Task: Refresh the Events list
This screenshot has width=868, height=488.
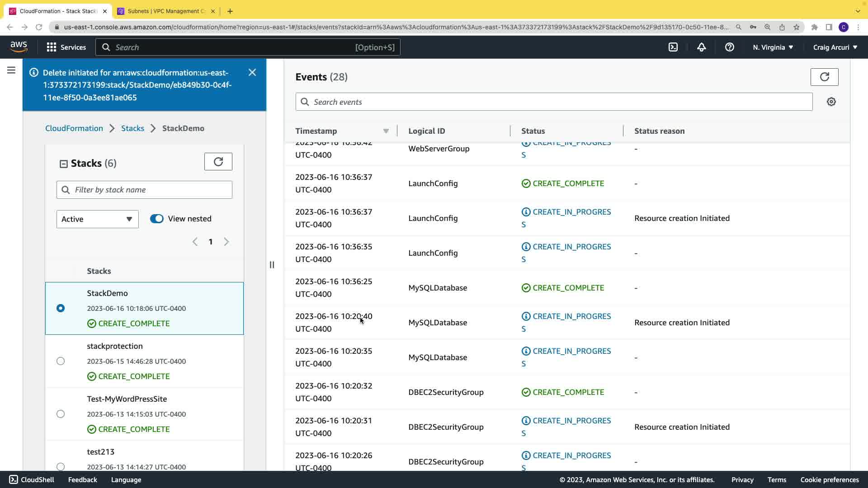Action: 824,77
